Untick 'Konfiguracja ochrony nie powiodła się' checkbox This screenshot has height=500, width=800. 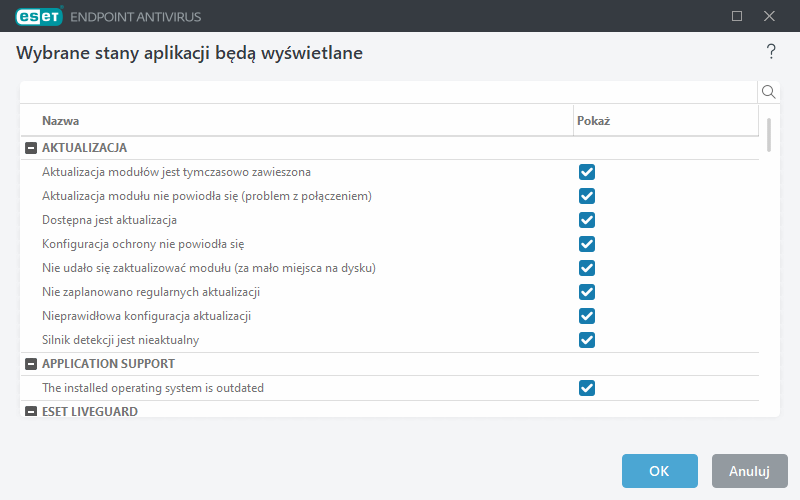587,244
